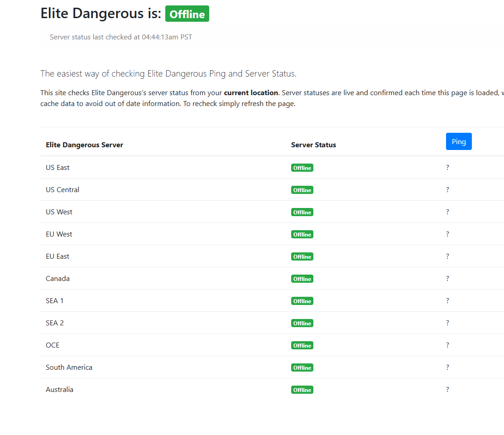The height and width of the screenshot is (435, 504).
Task: Click the US Central Offline status badge
Action: (302, 190)
